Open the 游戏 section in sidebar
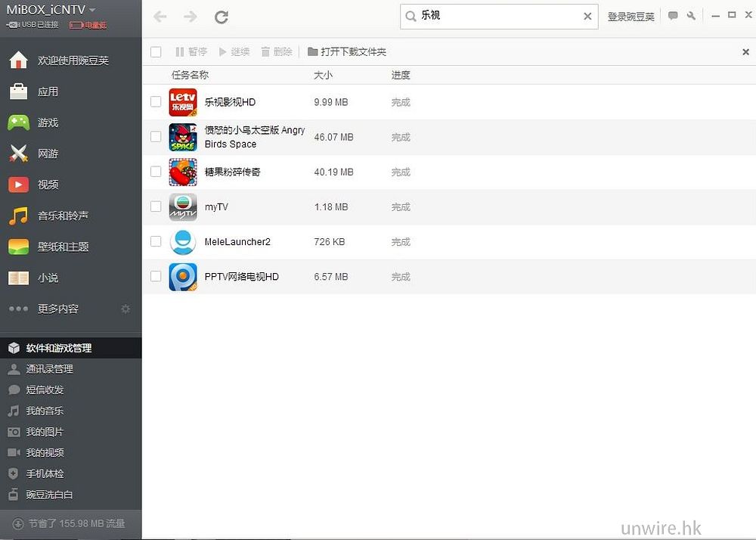 (x=48, y=123)
